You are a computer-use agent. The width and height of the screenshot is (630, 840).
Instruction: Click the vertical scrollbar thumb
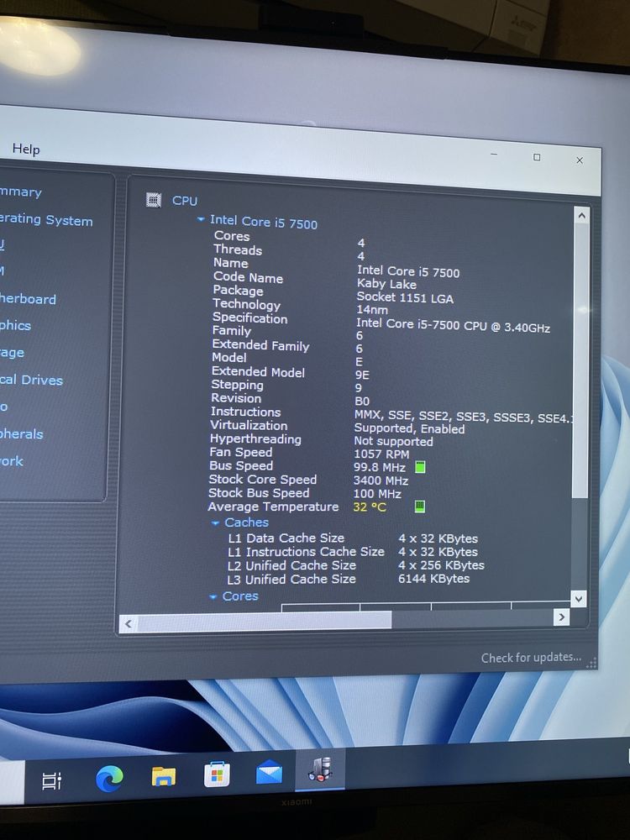(580, 361)
